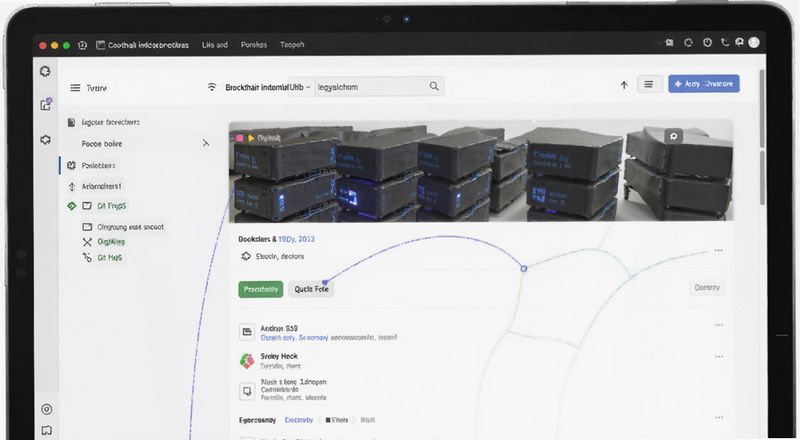
Task: Click the card icon beside Andion S3S
Action: click(x=247, y=332)
